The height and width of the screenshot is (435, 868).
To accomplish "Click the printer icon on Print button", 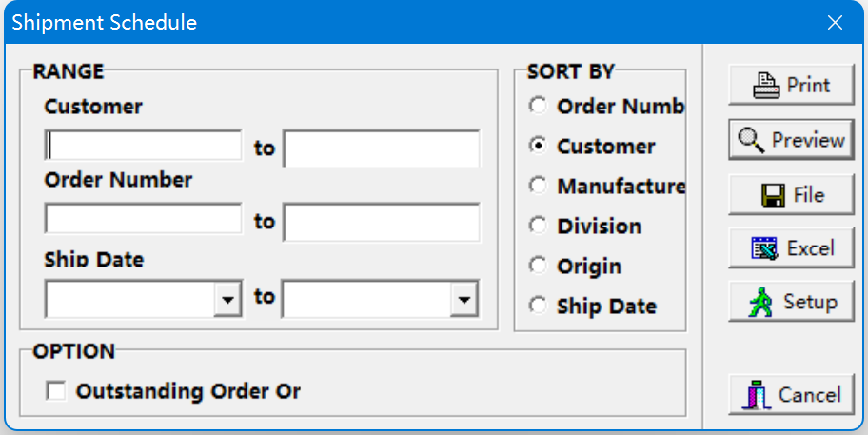I will pos(766,86).
